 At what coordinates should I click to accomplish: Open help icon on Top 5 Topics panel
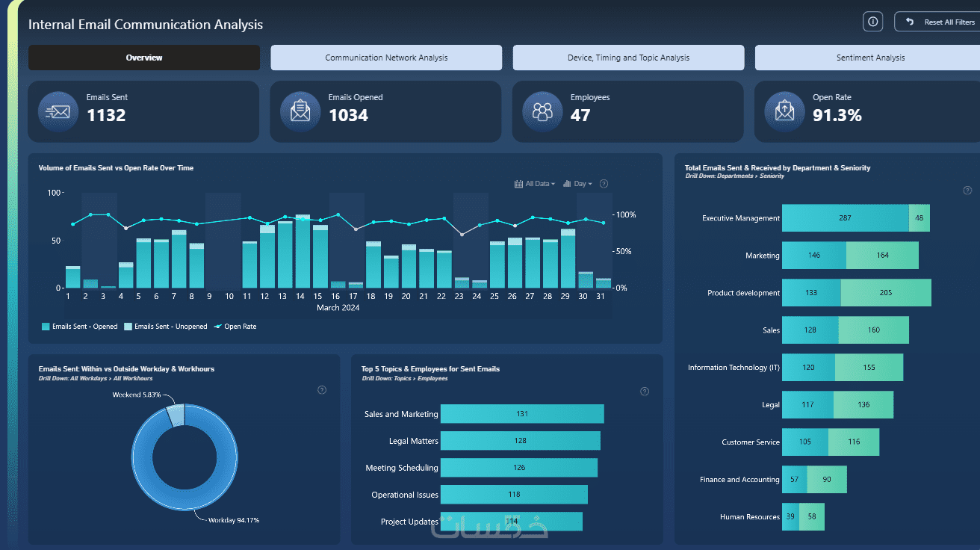645,392
